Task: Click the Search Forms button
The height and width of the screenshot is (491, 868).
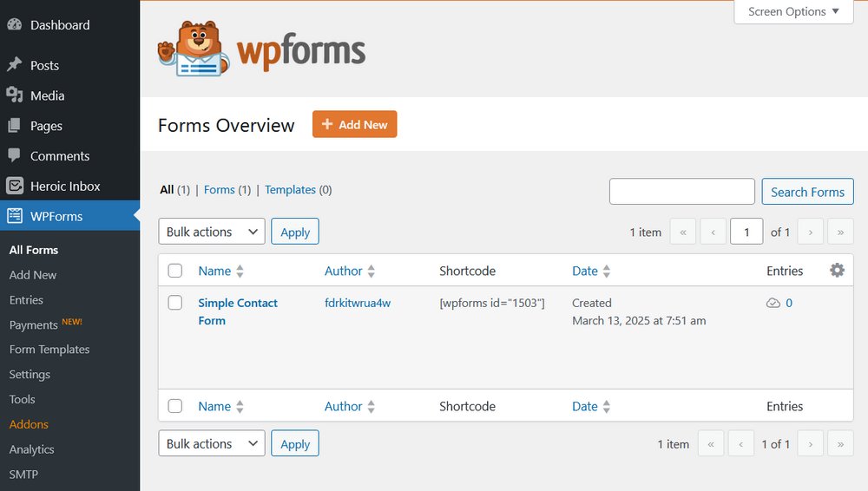Action: click(807, 192)
